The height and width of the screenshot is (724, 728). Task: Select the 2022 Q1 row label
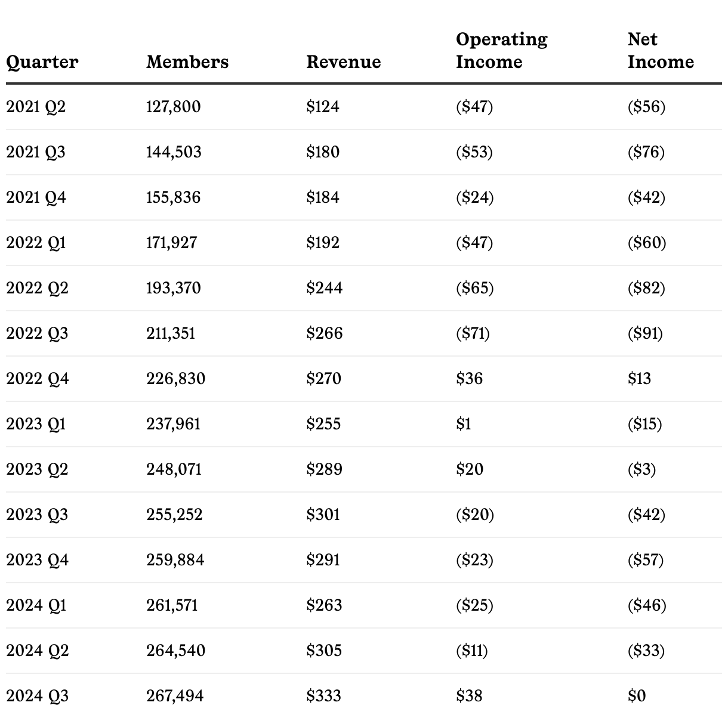[x=36, y=243]
